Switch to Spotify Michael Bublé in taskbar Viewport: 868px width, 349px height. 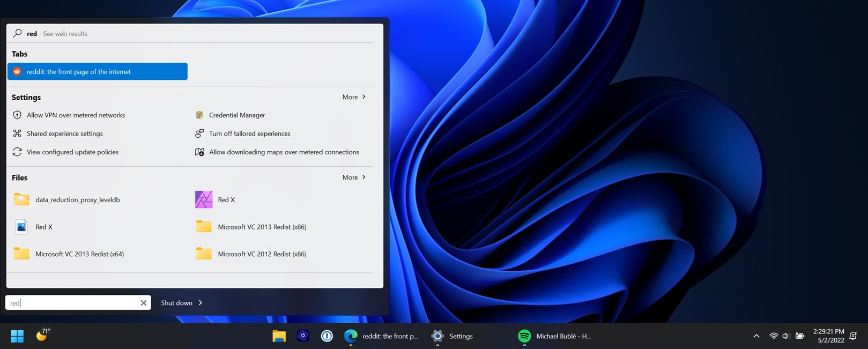point(555,336)
